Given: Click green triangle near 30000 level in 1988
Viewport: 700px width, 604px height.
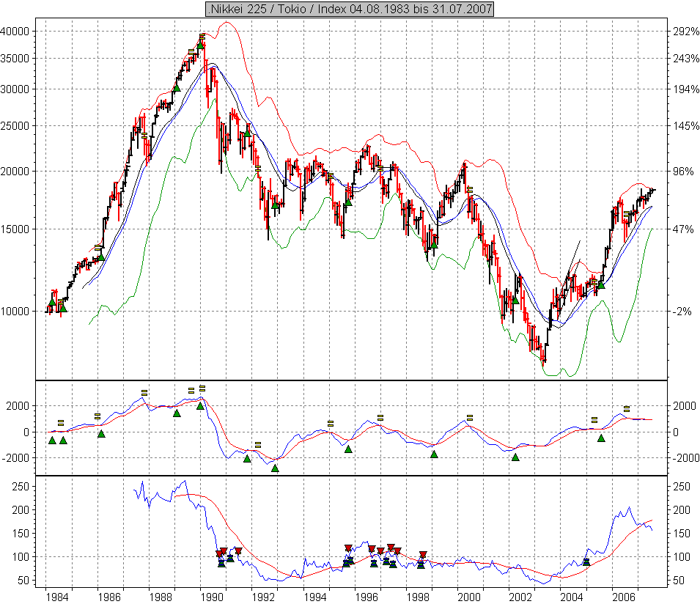Looking at the screenshot, I should click(176, 88).
